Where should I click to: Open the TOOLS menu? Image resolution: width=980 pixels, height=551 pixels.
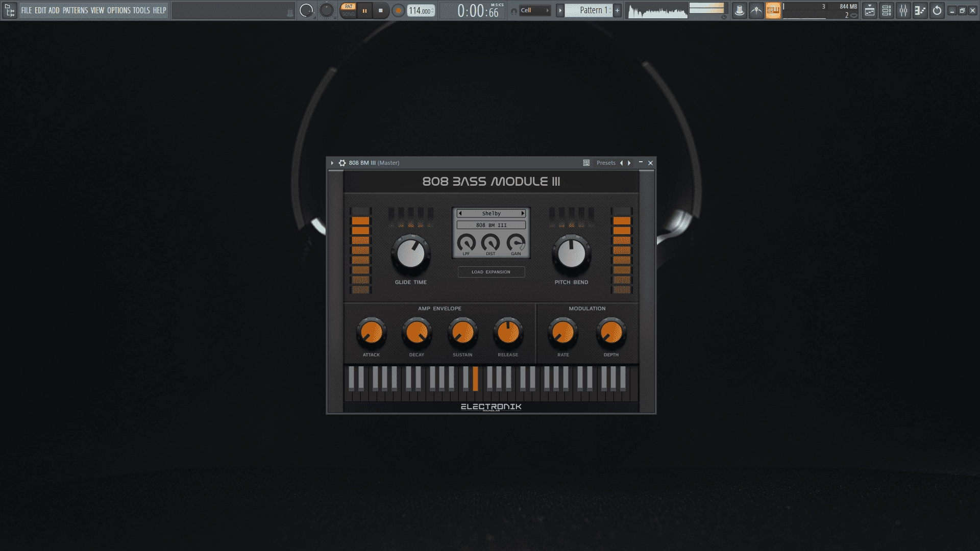click(x=141, y=10)
